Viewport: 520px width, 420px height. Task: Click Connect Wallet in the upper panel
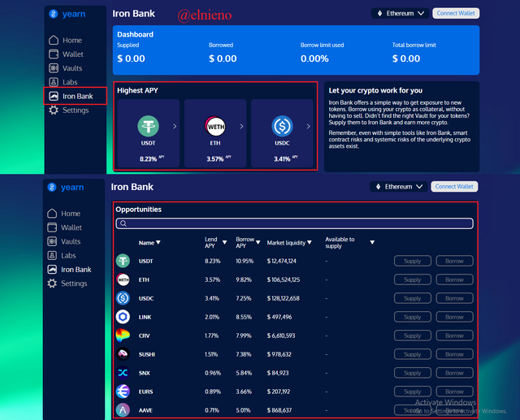click(456, 13)
